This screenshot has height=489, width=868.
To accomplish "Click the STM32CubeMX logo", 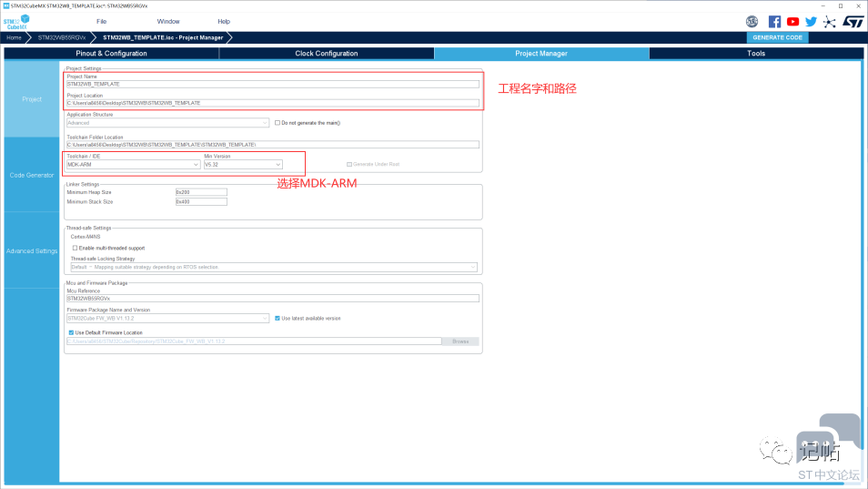I will tap(15, 22).
